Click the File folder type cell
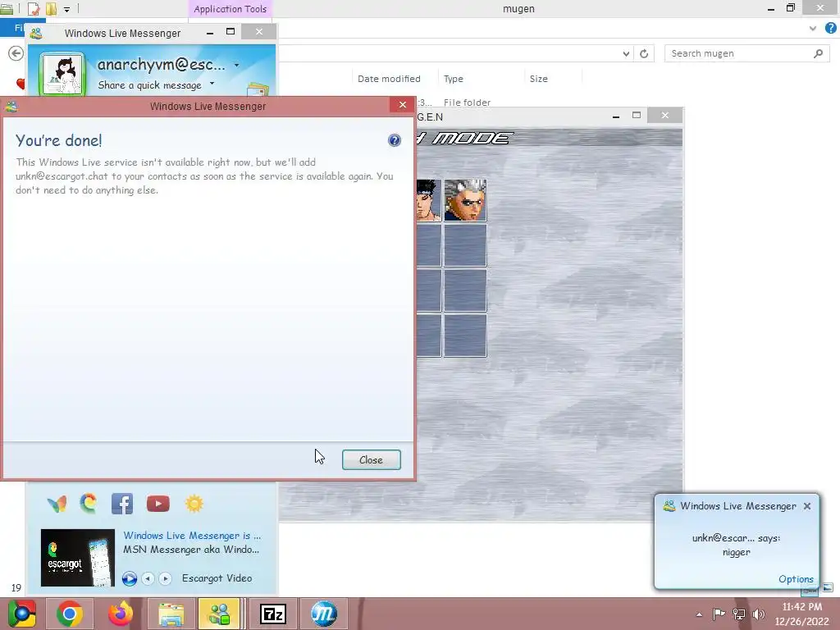Screen dimensions: 840x630 click(467, 103)
